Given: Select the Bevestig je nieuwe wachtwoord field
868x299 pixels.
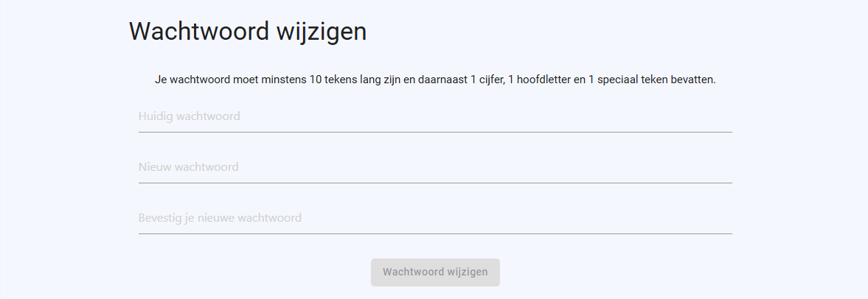Looking at the screenshot, I should pos(435,218).
